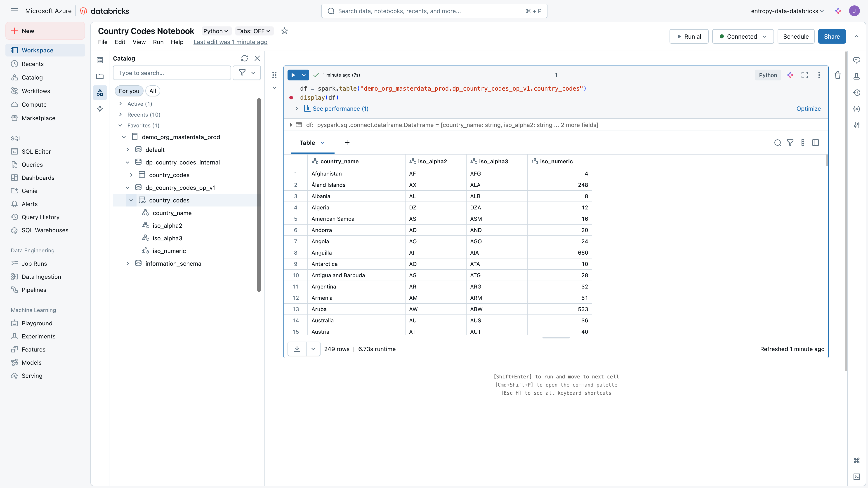The width and height of the screenshot is (868, 488).
Task: Click the catalog "Type to search" field
Action: (x=172, y=73)
